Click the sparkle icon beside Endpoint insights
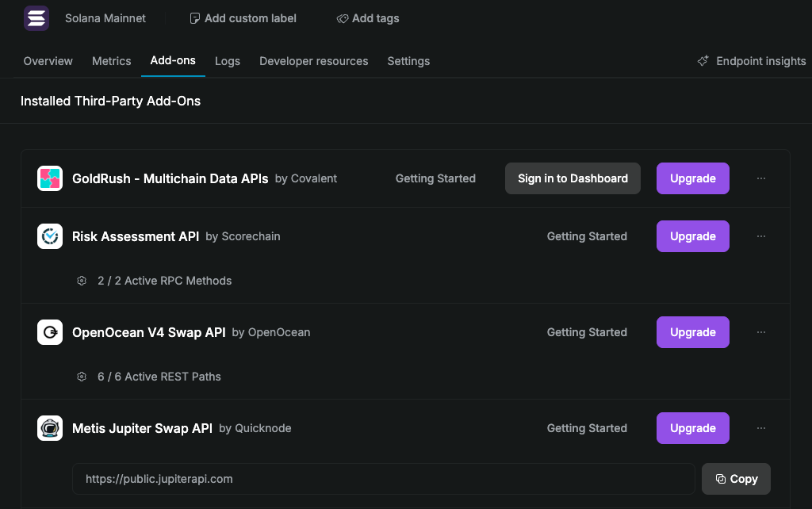The height and width of the screenshot is (509, 812). click(x=703, y=60)
